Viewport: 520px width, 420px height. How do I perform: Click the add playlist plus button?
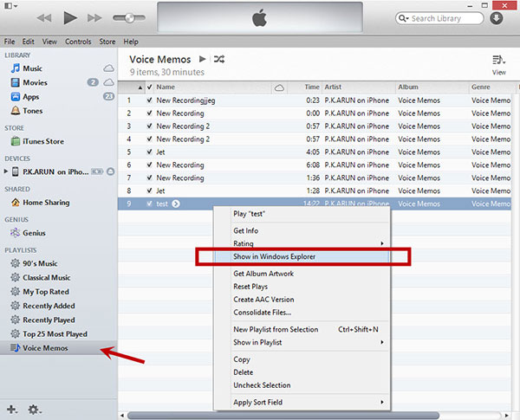[x=12, y=410]
